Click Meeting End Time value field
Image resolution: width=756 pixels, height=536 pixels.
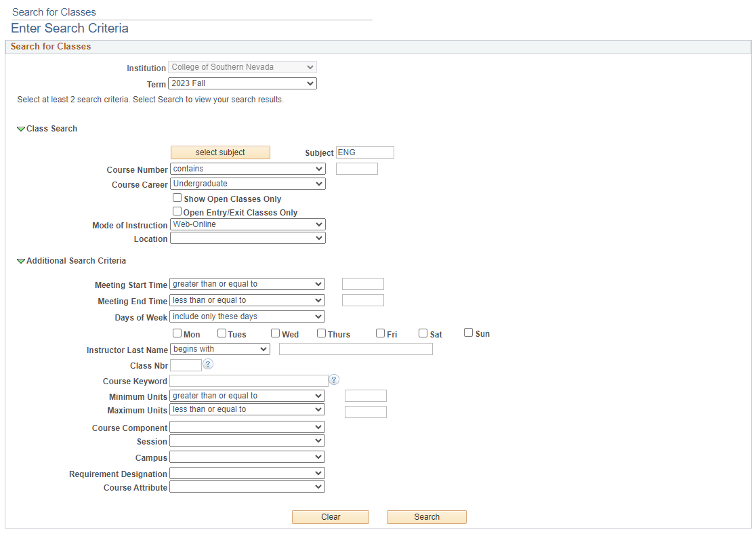pos(363,300)
